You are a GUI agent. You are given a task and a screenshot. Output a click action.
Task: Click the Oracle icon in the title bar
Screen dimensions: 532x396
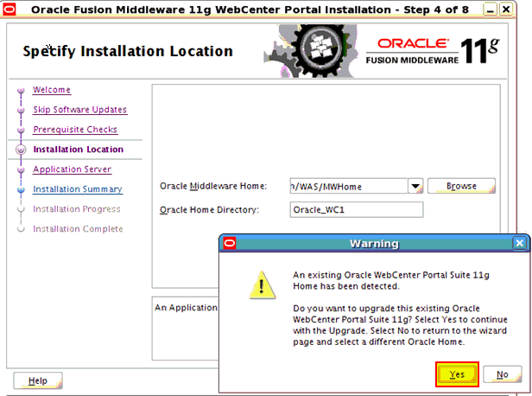9,8
